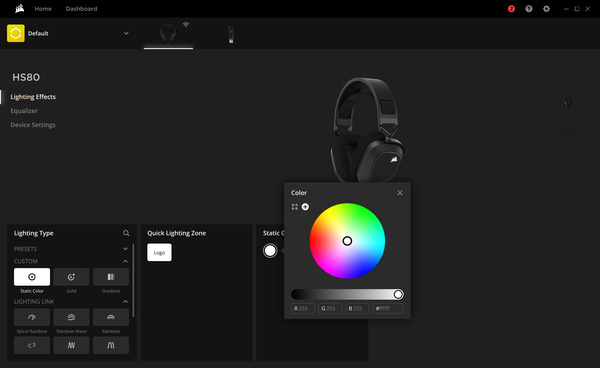Click the R value input field
Viewport: 600px width, 368px height.
coord(303,308)
